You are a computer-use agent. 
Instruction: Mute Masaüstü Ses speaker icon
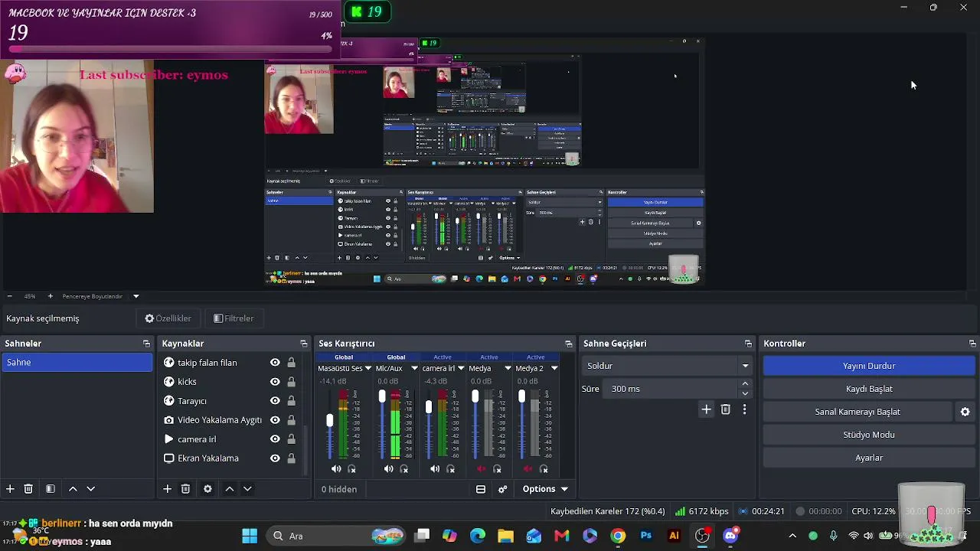click(x=336, y=469)
